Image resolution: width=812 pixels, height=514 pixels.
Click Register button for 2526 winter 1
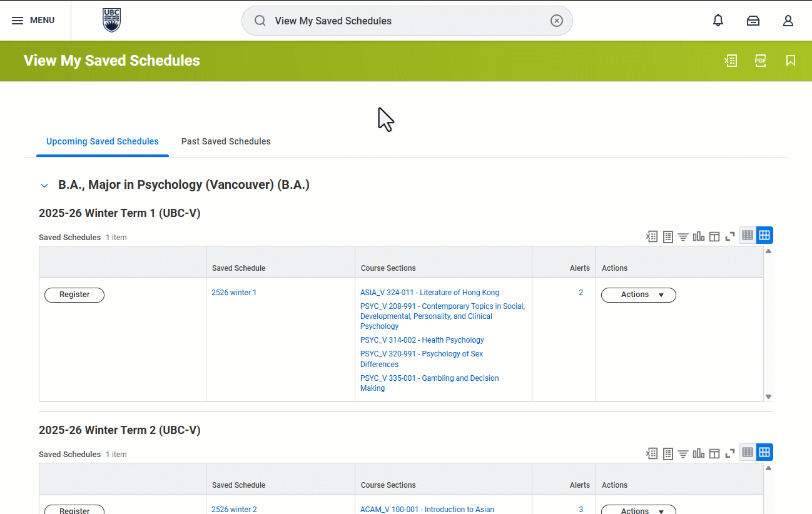coord(74,295)
